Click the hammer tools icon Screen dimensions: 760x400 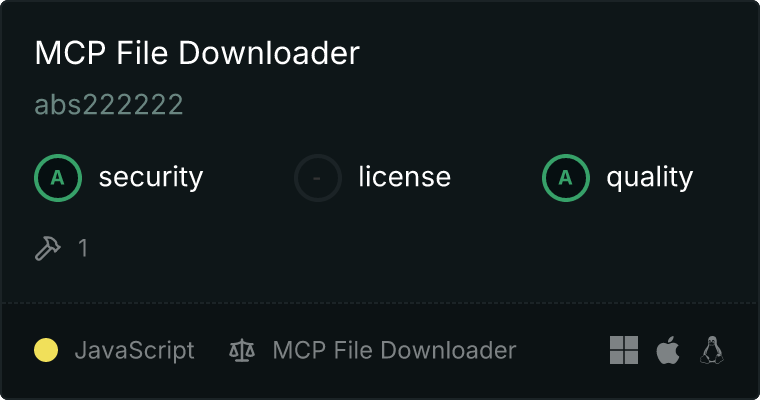[x=48, y=248]
